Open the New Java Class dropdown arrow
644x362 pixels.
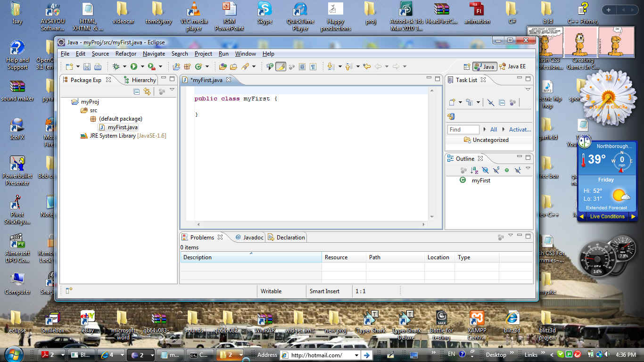click(x=207, y=66)
